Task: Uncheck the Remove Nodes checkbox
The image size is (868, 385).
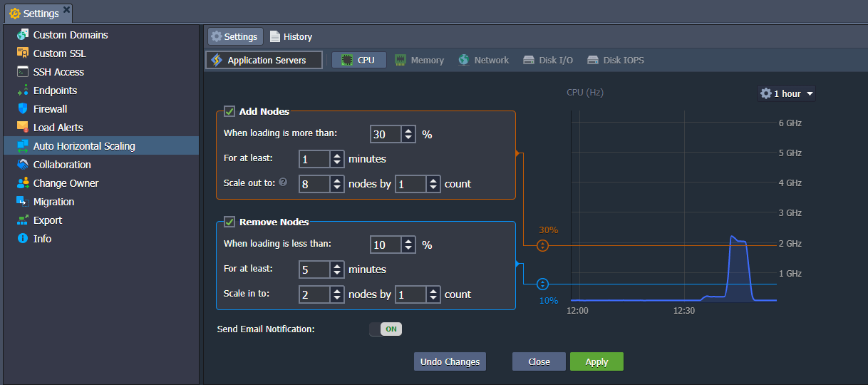Action: point(229,222)
